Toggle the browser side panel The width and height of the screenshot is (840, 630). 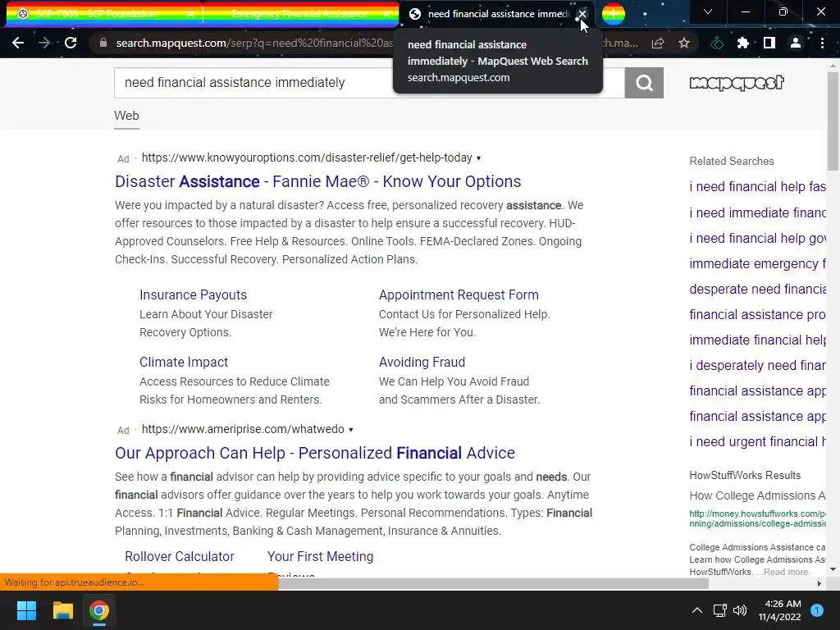coord(769,43)
